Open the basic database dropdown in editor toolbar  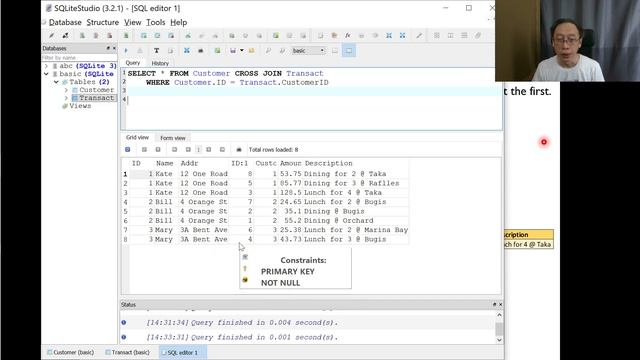coord(309,51)
